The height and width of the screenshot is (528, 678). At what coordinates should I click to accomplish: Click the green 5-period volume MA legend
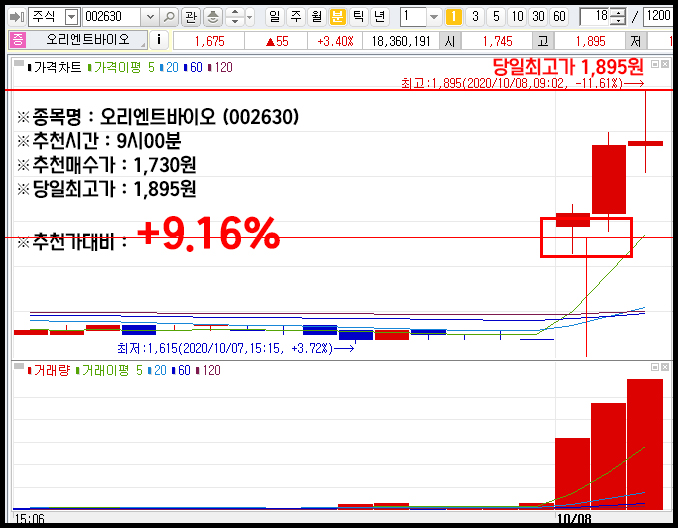pos(139,370)
